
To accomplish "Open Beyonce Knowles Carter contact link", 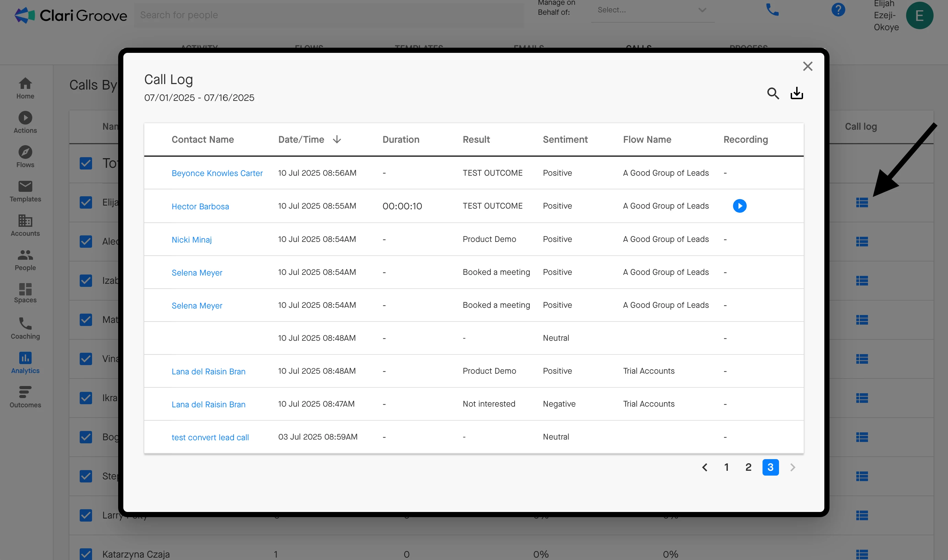I will click(x=217, y=173).
